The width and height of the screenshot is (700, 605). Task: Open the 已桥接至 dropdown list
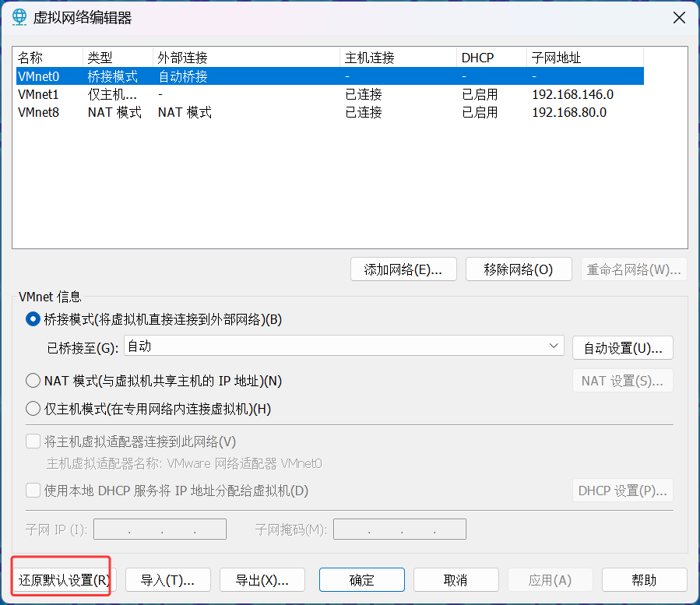pos(343,346)
